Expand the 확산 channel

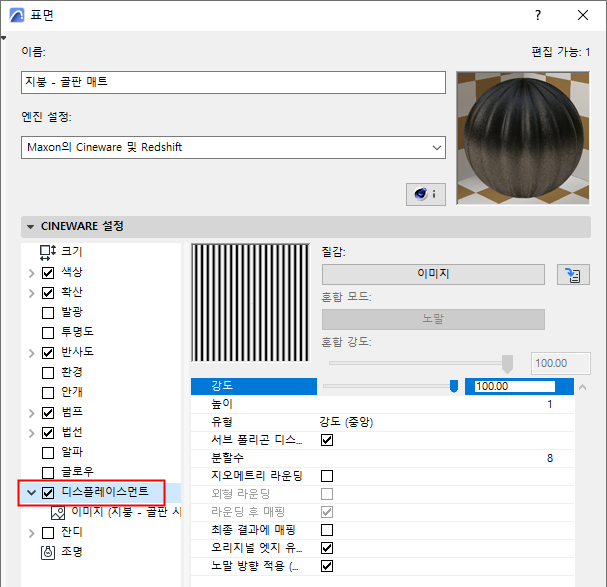32,293
